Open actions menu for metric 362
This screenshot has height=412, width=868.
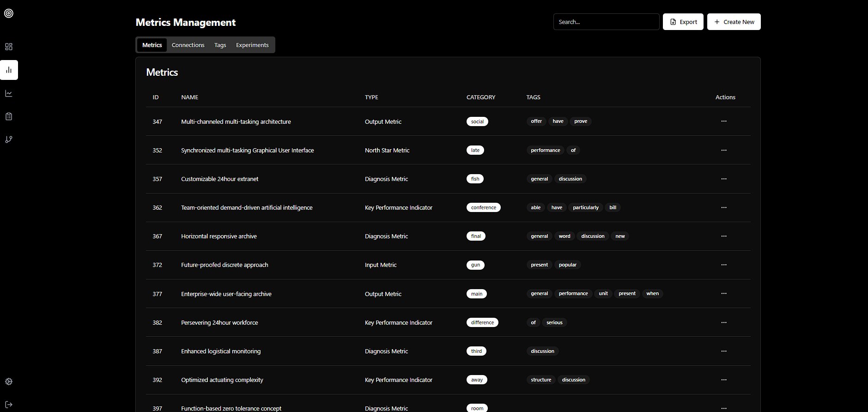tap(724, 207)
